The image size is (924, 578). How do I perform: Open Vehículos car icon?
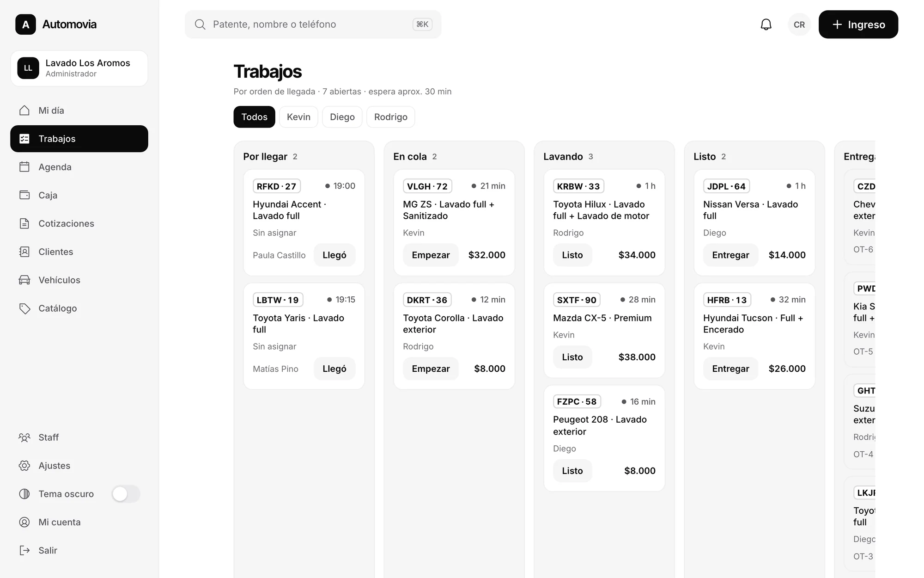pos(24,280)
